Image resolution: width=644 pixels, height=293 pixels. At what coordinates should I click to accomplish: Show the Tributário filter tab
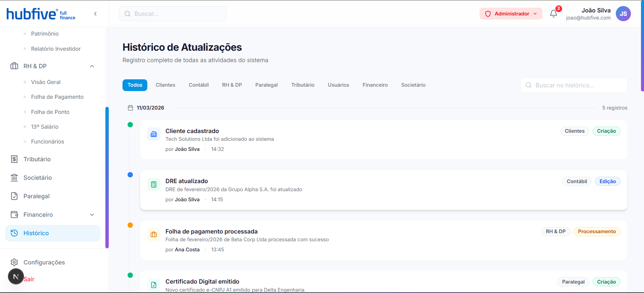(303, 85)
